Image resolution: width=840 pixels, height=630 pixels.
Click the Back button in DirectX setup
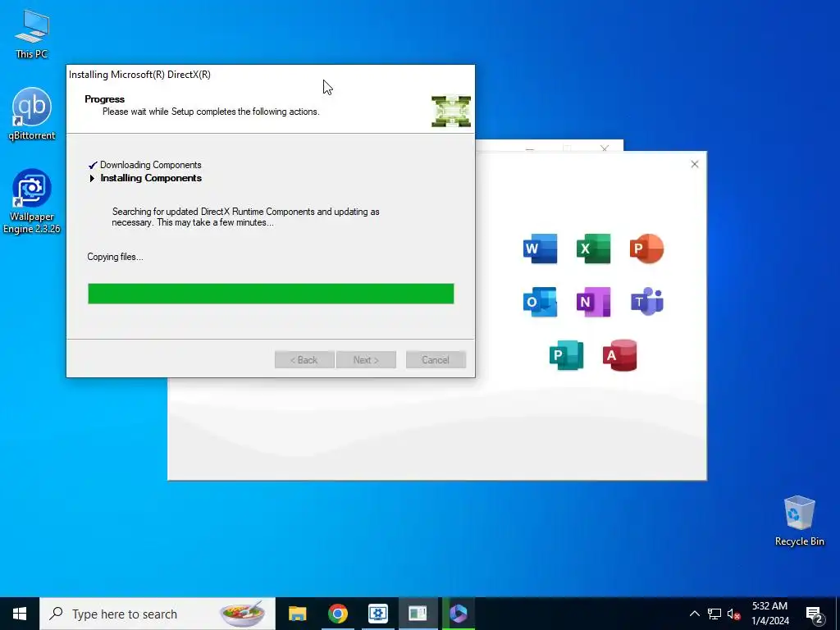[x=304, y=360]
